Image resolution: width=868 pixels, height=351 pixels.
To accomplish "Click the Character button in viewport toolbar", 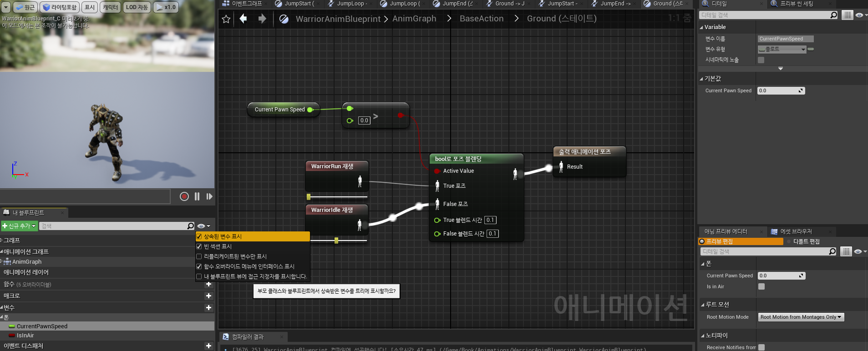I will tap(110, 7).
